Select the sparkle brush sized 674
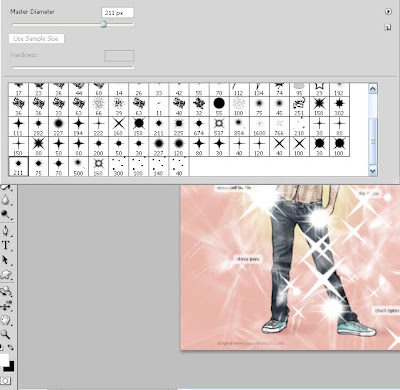400x390 pixels. pos(199,126)
